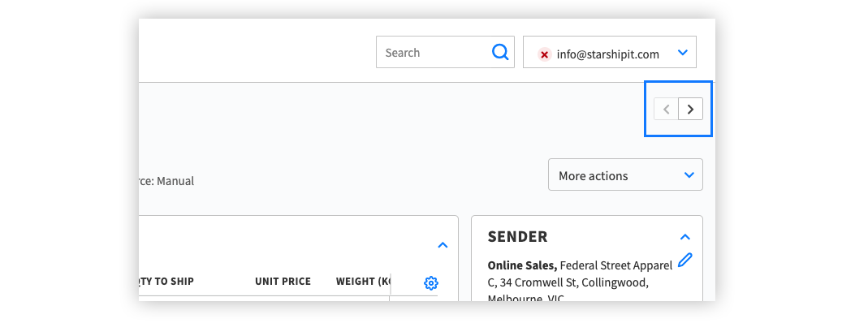
Task: Open the More actions dropdown
Action: point(625,174)
